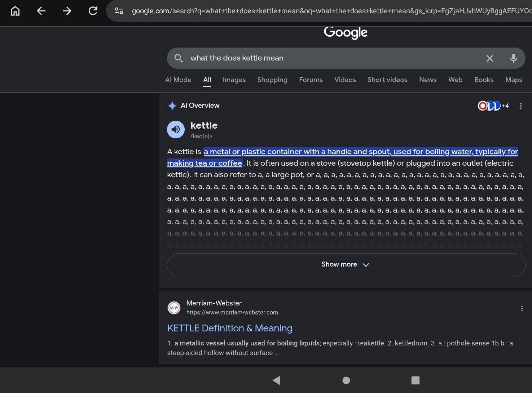Expand AI Overview with Show more
The image size is (532, 393).
pyautogui.click(x=346, y=265)
